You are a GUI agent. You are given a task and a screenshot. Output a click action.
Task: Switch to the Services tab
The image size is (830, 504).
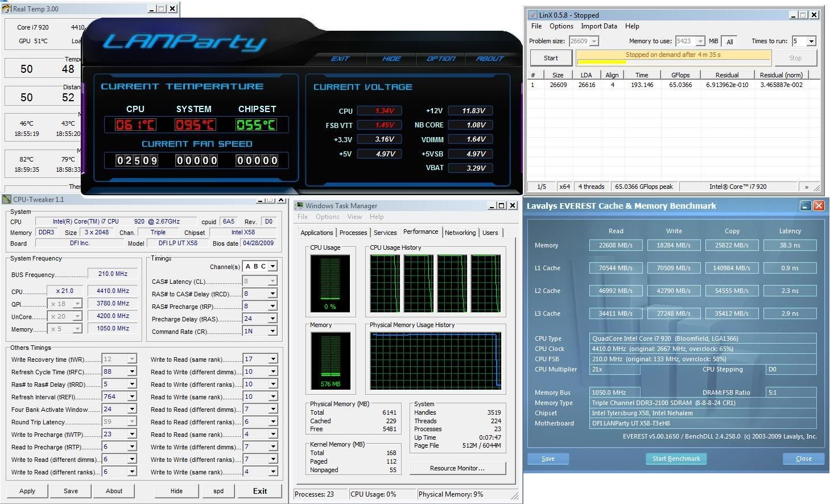coord(385,233)
